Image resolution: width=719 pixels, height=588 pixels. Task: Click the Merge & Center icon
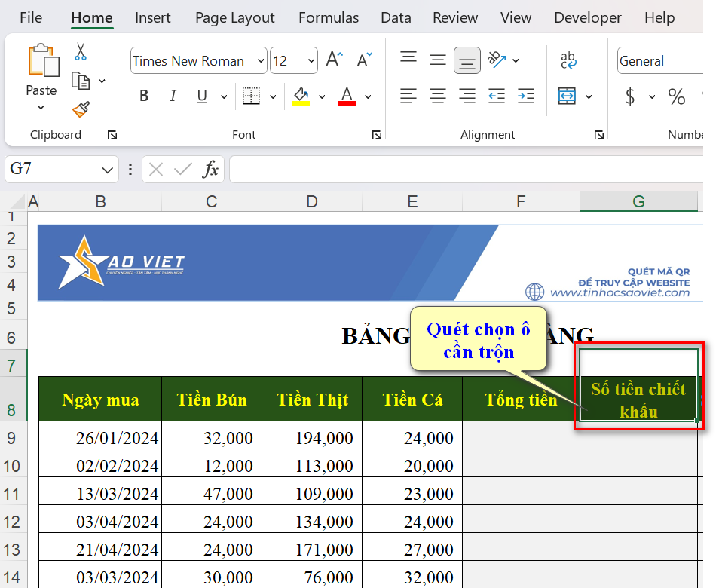567,96
